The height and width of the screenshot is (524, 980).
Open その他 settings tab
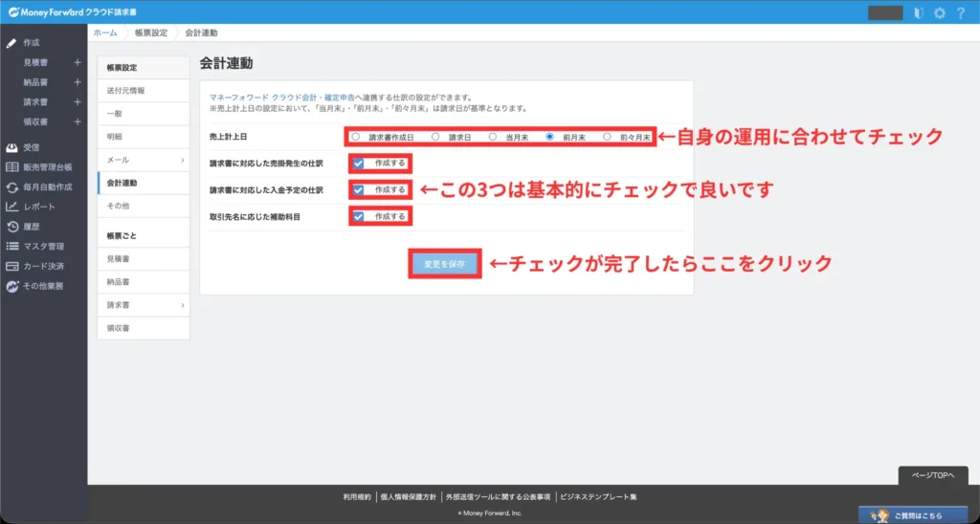click(144, 207)
